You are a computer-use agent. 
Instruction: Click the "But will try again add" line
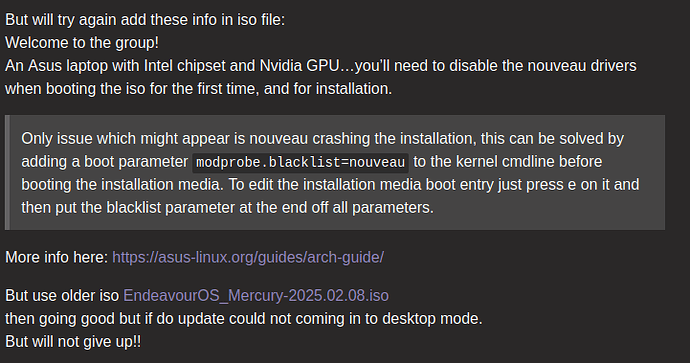click(x=145, y=20)
